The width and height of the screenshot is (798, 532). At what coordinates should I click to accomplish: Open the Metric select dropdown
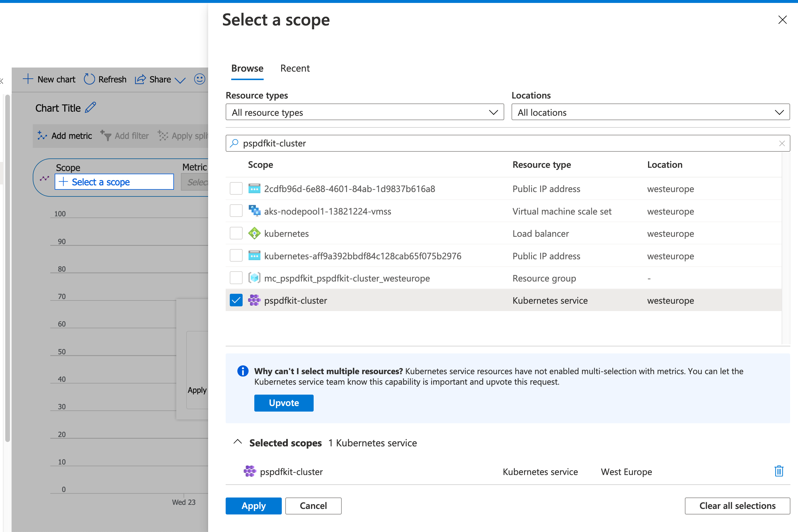click(x=194, y=182)
